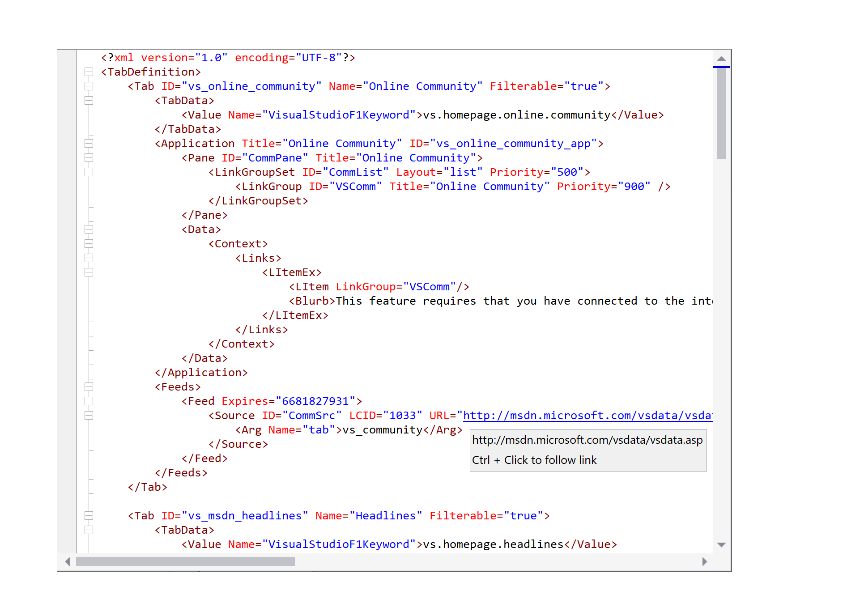Collapse the Context element fold marker
This screenshot has height=616, width=843.
89,243
